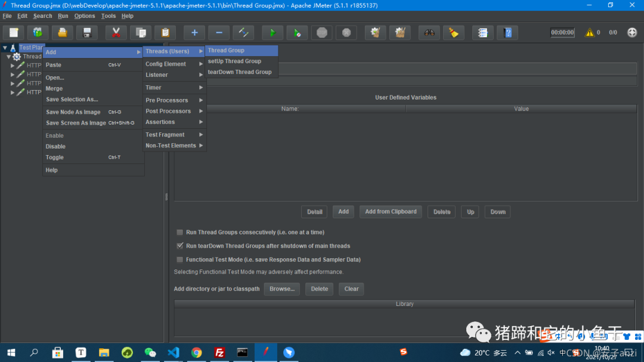Click the Reset Search icon
Screen dimensions: 644x362
coord(454,32)
